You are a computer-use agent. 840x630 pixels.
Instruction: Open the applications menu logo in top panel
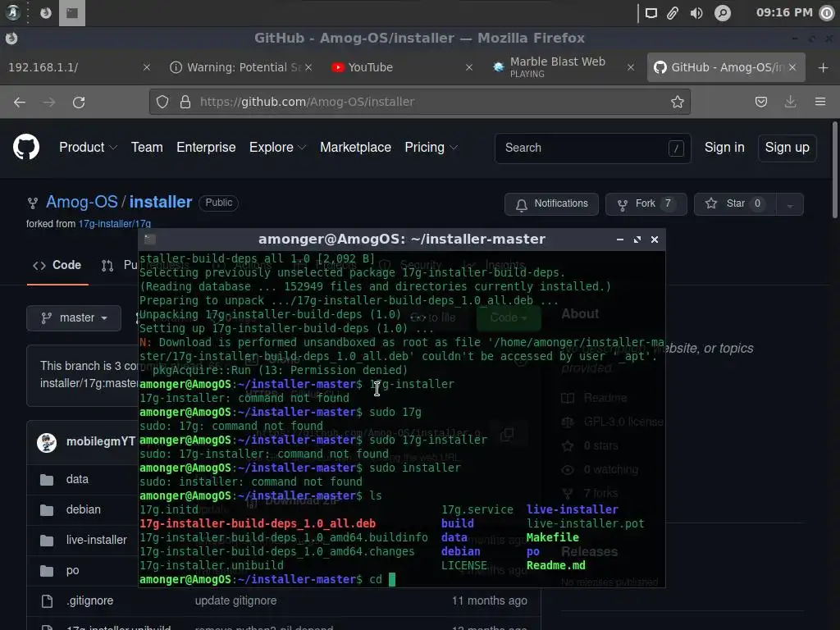[13, 12]
